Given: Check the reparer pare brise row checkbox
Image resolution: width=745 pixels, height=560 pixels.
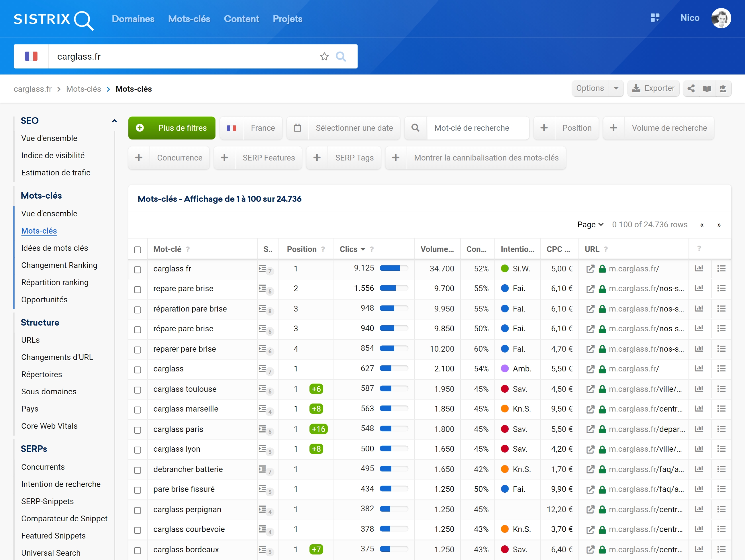Looking at the screenshot, I should (138, 350).
